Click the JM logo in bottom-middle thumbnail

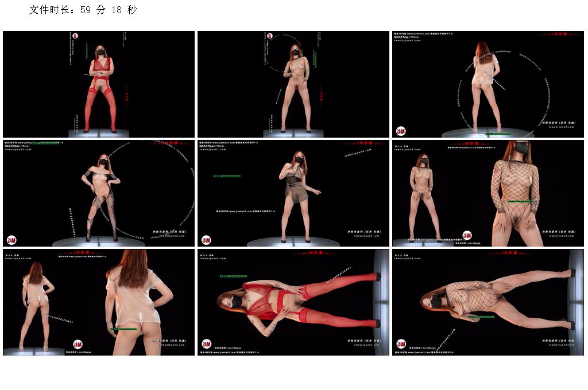coord(206,344)
